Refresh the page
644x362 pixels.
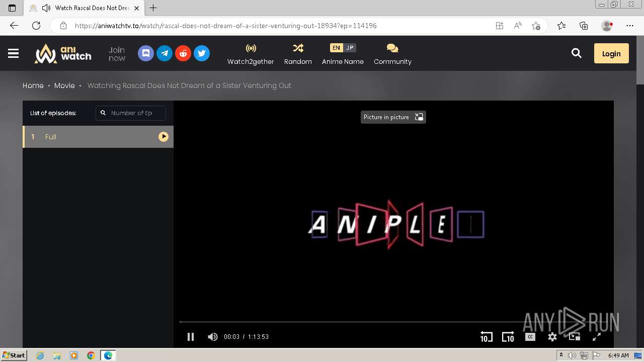pos(36,26)
